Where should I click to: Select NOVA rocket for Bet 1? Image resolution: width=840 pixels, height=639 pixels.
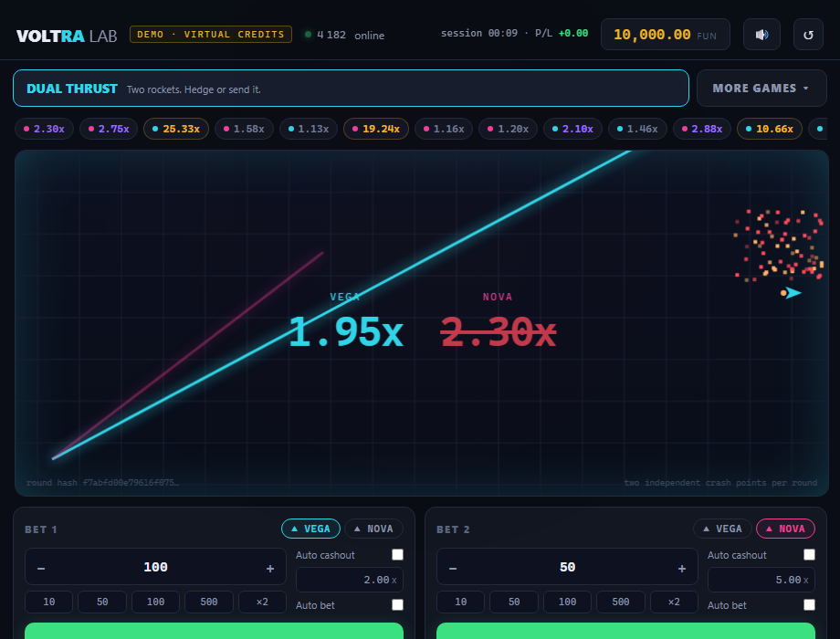click(x=374, y=529)
